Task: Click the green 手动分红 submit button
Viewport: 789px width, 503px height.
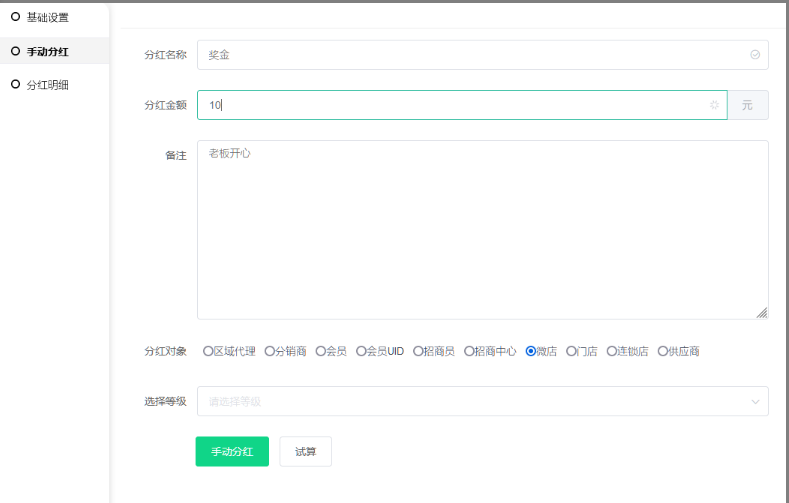Action: (x=232, y=452)
